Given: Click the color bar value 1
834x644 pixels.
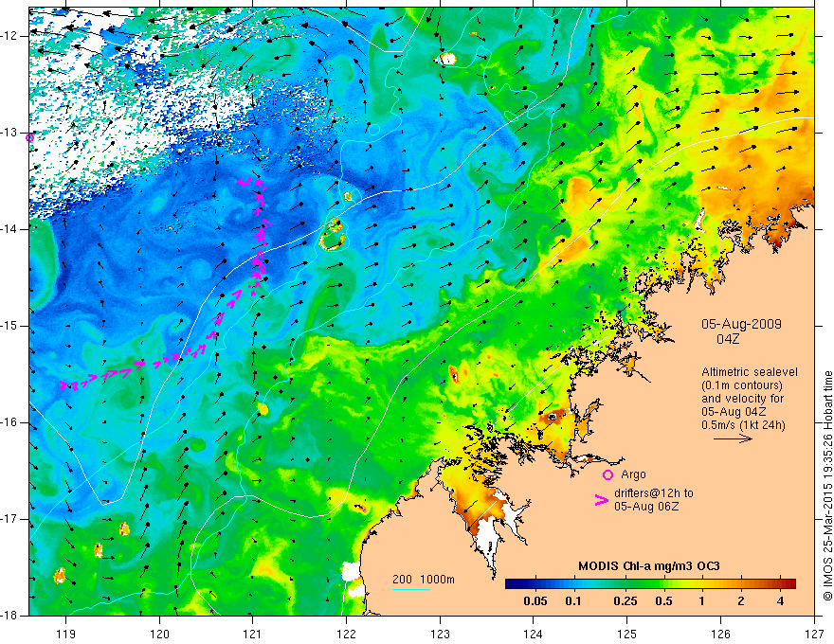Looking at the screenshot, I should (x=702, y=601).
